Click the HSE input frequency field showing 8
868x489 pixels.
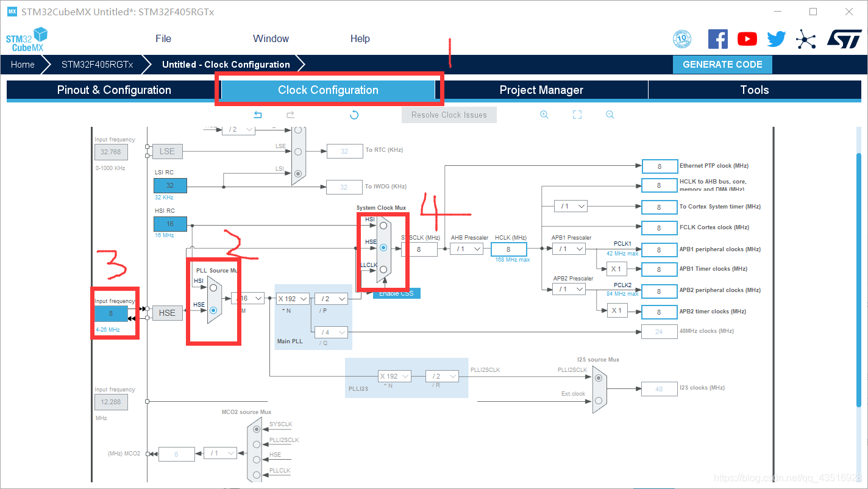[111, 313]
